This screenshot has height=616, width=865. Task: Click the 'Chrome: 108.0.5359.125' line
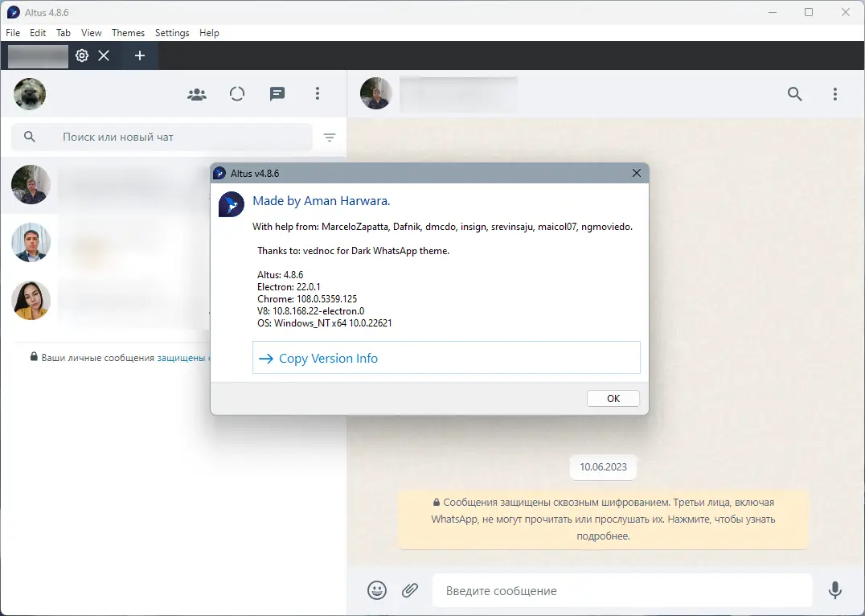307,299
